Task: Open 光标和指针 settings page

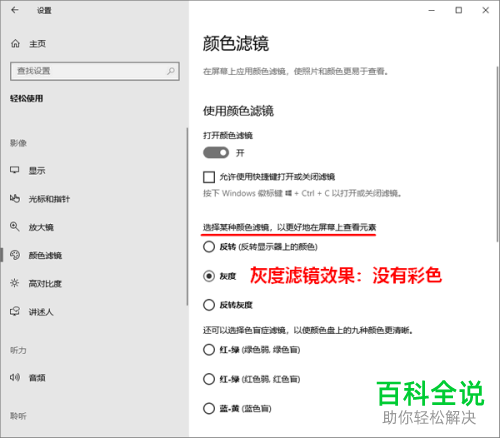Action: 49,199
